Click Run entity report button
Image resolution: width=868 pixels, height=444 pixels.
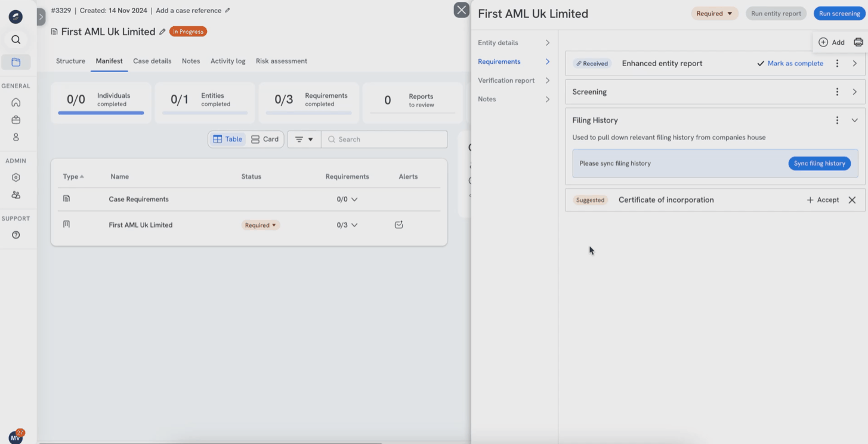tap(776, 14)
